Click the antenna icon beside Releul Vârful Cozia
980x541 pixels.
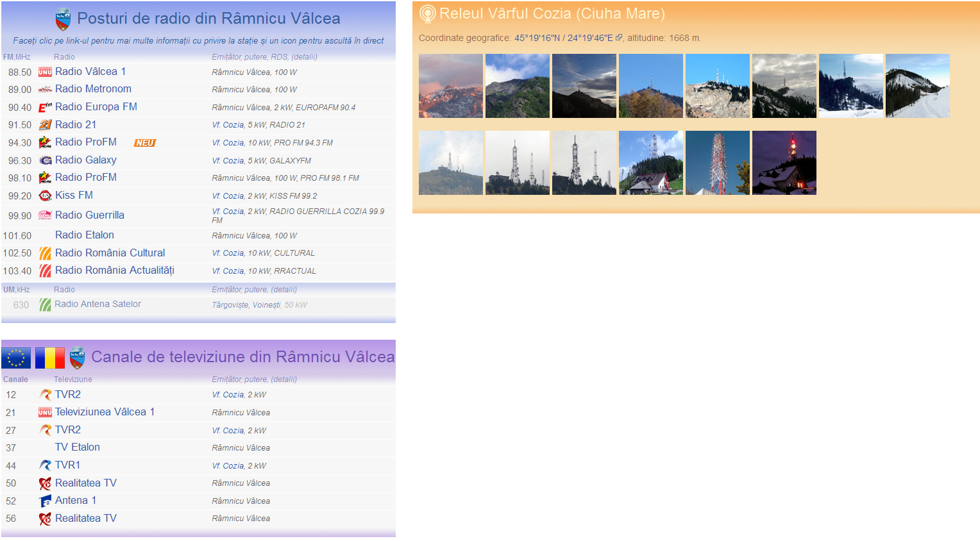(427, 14)
